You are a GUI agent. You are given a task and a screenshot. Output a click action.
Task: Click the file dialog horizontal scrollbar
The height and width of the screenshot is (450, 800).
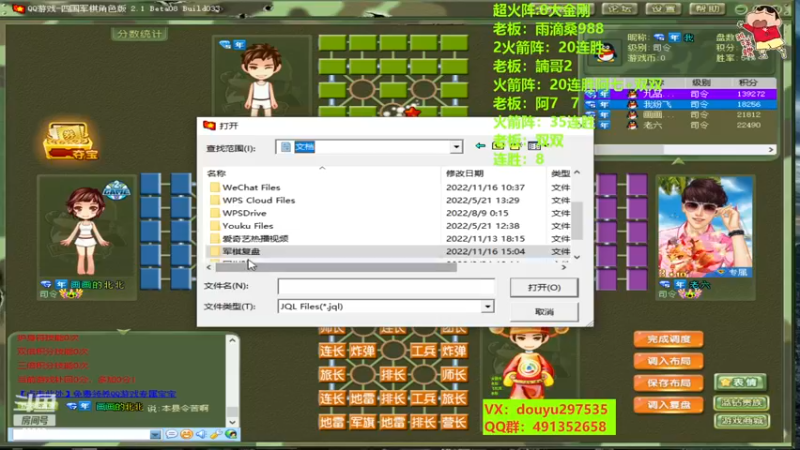(336, 267)
